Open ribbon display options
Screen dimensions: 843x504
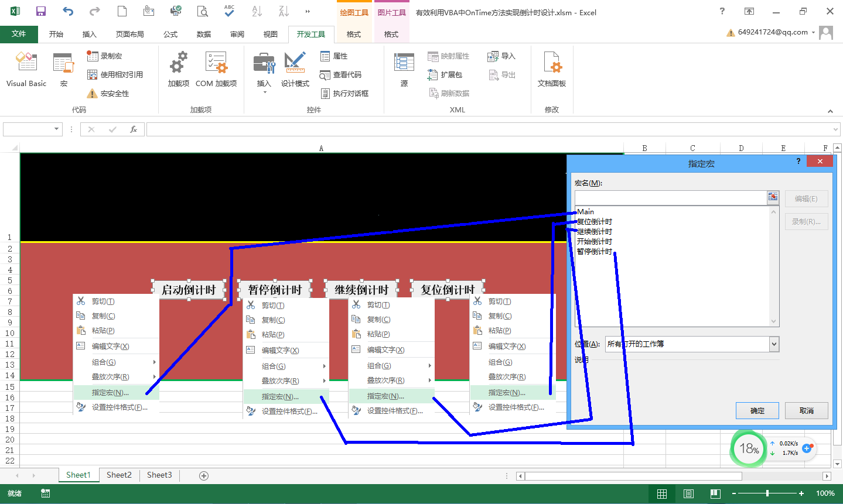coord(749,11)
